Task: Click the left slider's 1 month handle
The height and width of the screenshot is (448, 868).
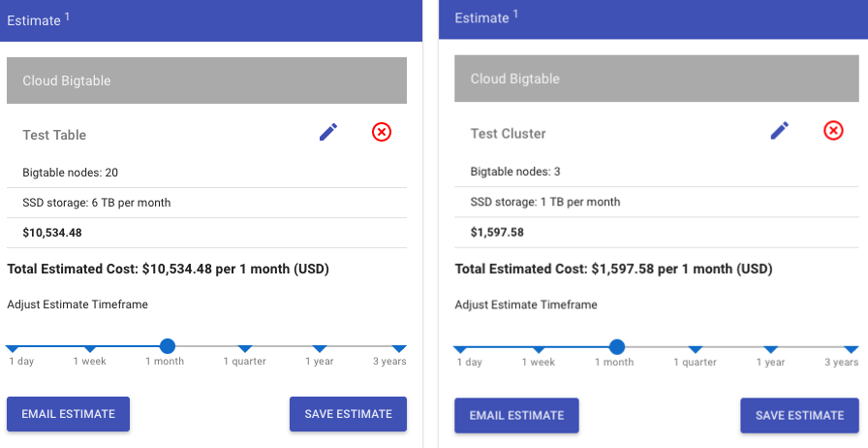Action: pyautogui.click(x=168, y=346)
